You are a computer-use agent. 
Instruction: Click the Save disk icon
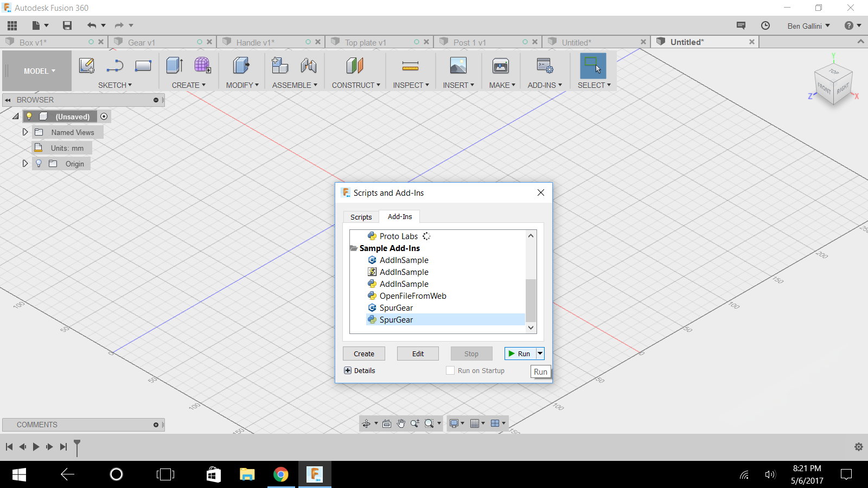click(x=67, y=25)
